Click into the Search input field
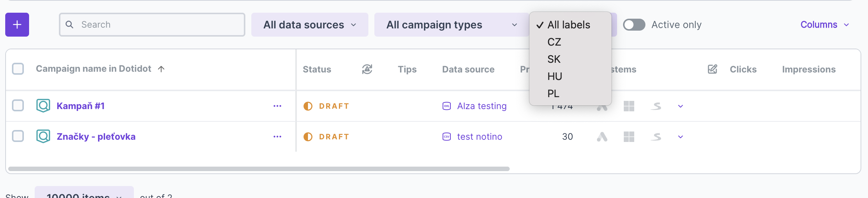 pos(157,25)
